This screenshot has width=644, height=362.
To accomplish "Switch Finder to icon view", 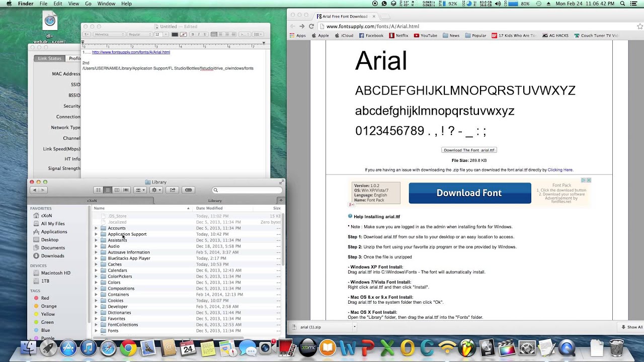I will tap(98, 190).
